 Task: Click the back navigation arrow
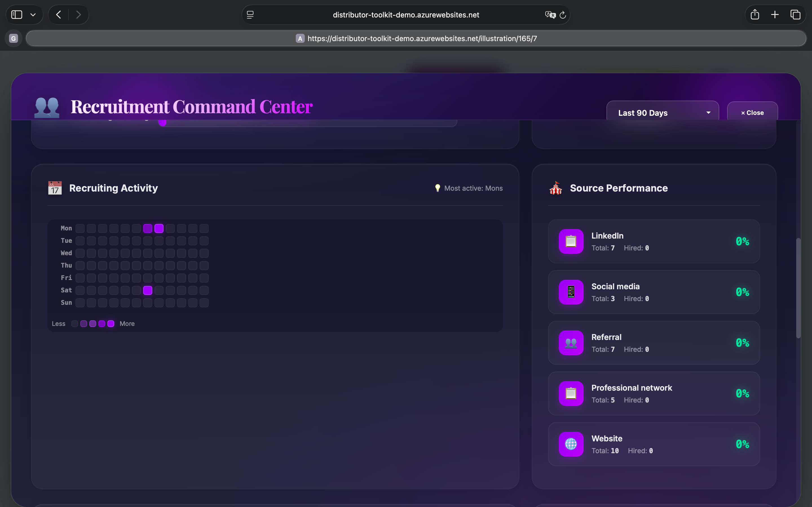pyautogui.click(x=58, y=14)
